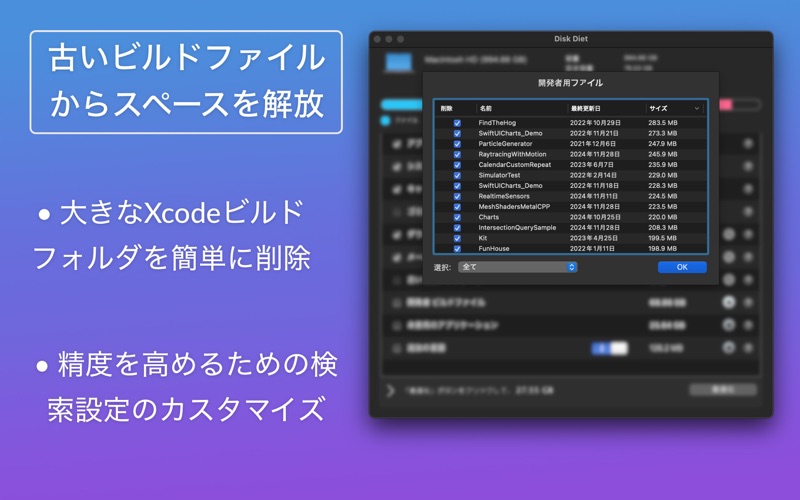Click the size value 235.9 MB

[x=663, y=165]
